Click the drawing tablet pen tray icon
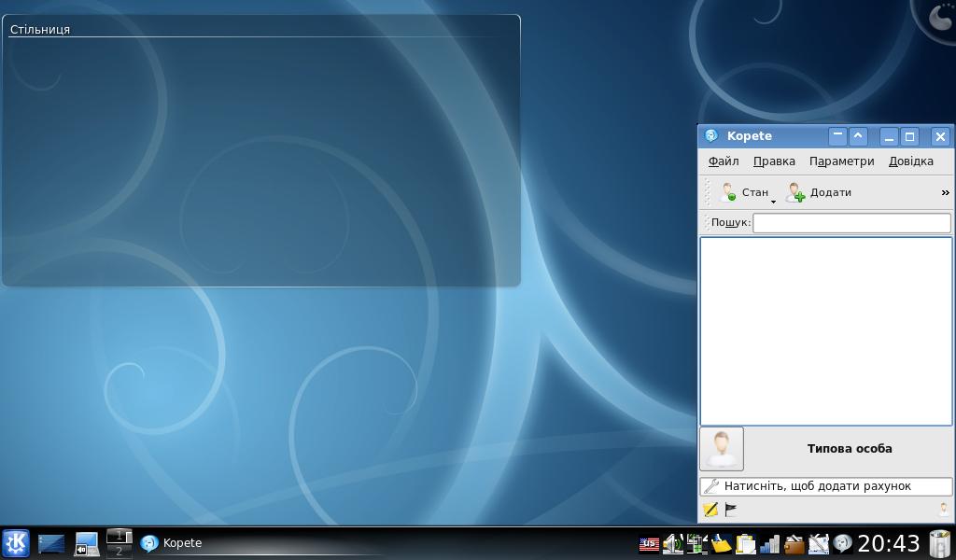 coord(818,544)
